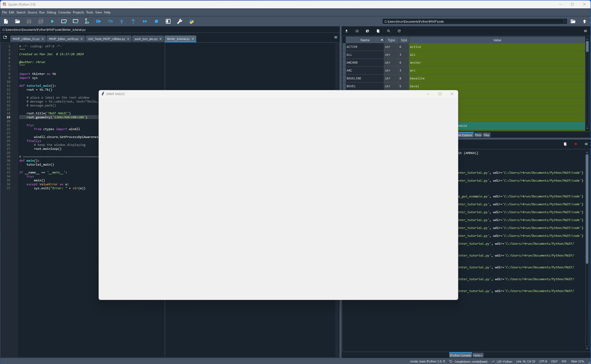Close Unit_Tests_MWIF_Utilities.py tab
Image resolution: width=591 pixels, height=364 pixels.
tap(128, 39)
